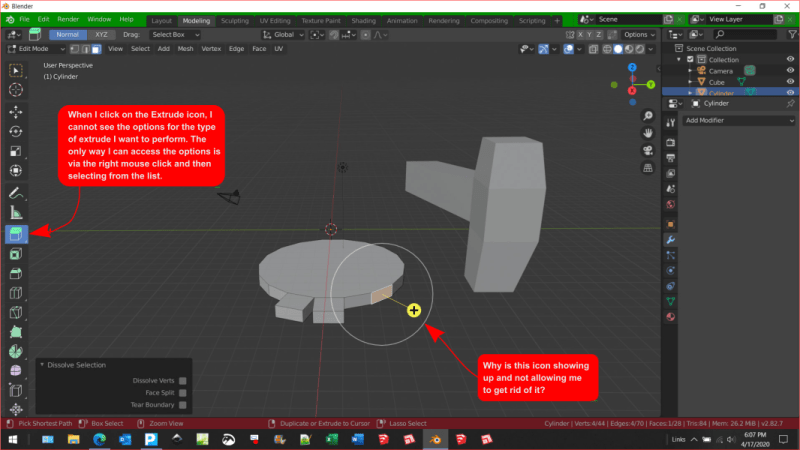800x450 pixels.
Task: Enable vertex select mode
Action: point(75,49)
